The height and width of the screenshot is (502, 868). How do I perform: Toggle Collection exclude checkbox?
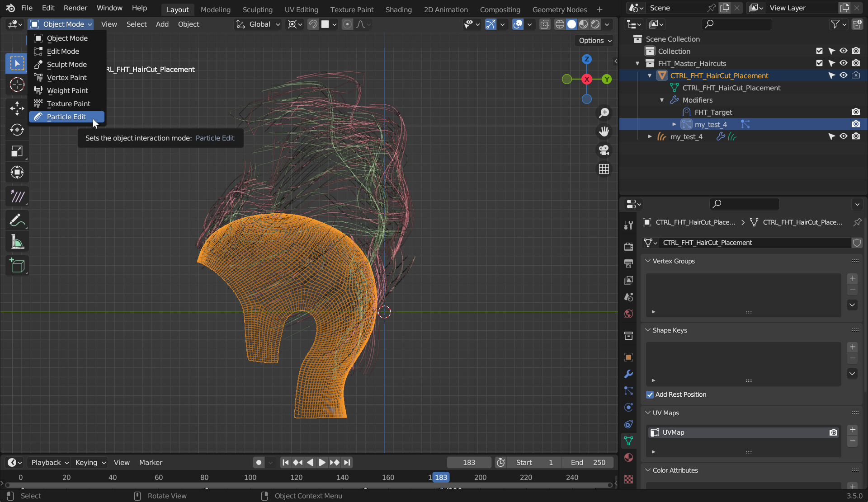click(819, 51)
